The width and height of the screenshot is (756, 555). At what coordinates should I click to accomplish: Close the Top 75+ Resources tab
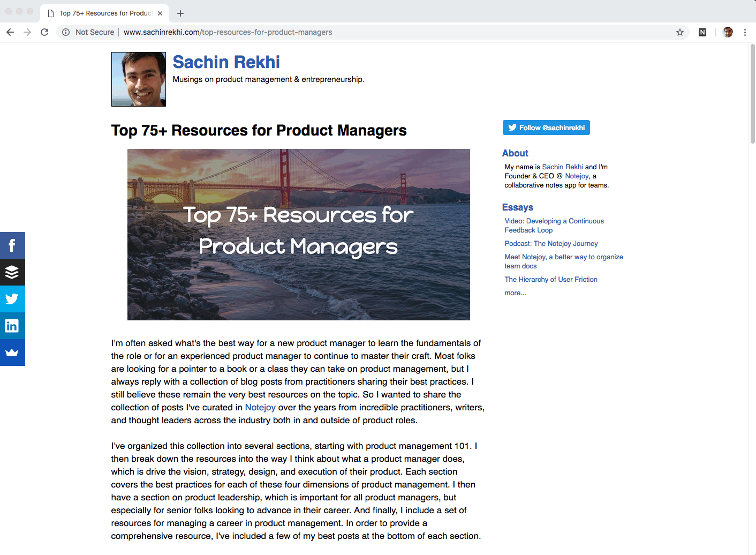coord(160,13)
